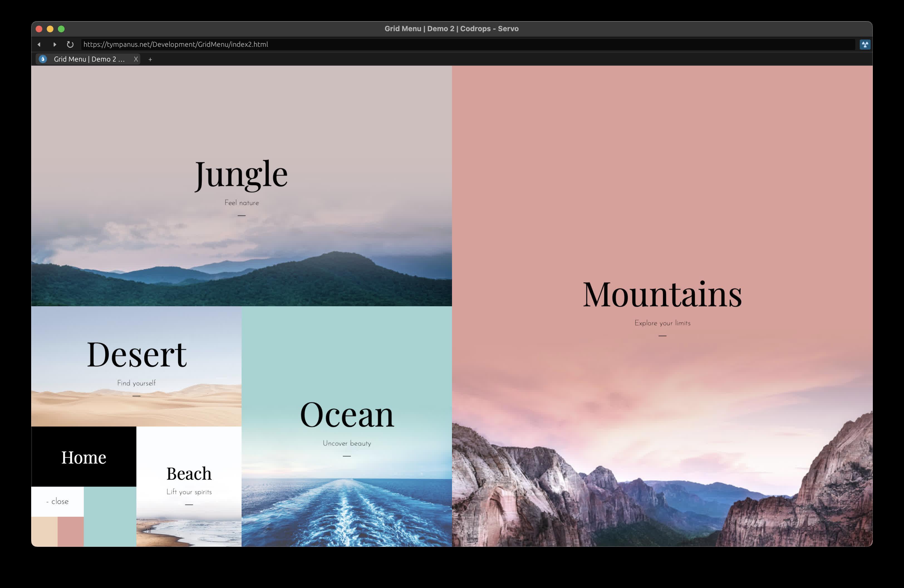Click the beige color square
Image resolution: width=904 pixels, height=588 pixels.
pyautogui.click(x=44, y=531)
